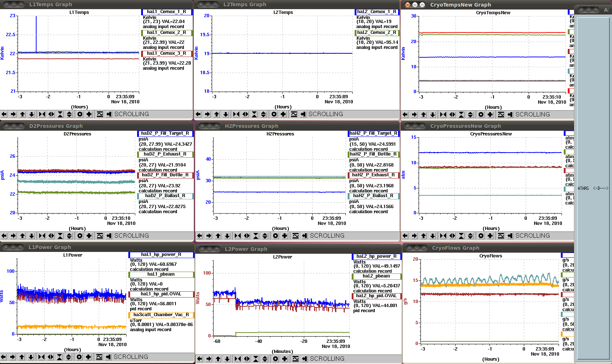Image resolution: width=612 pixels, height=364 pixels.
Task: Click SCROLLING status label in CryoTempsNew Graph
Action: (533, 115)
